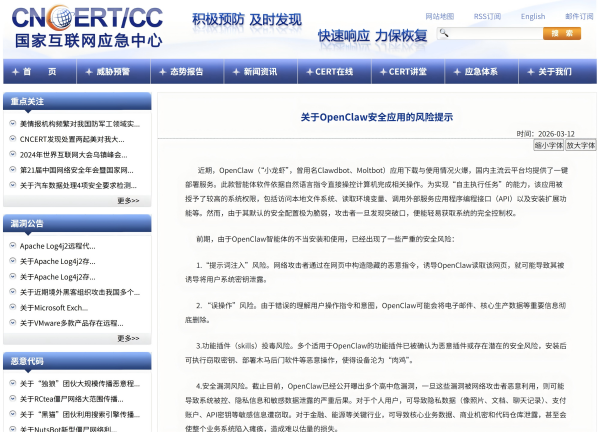Click article title 关于OpenClaw安全应用的风险提示

point(377,117)
